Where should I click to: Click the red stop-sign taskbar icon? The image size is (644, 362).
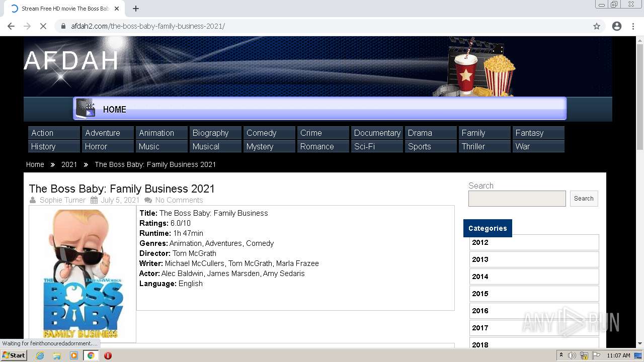108,355
